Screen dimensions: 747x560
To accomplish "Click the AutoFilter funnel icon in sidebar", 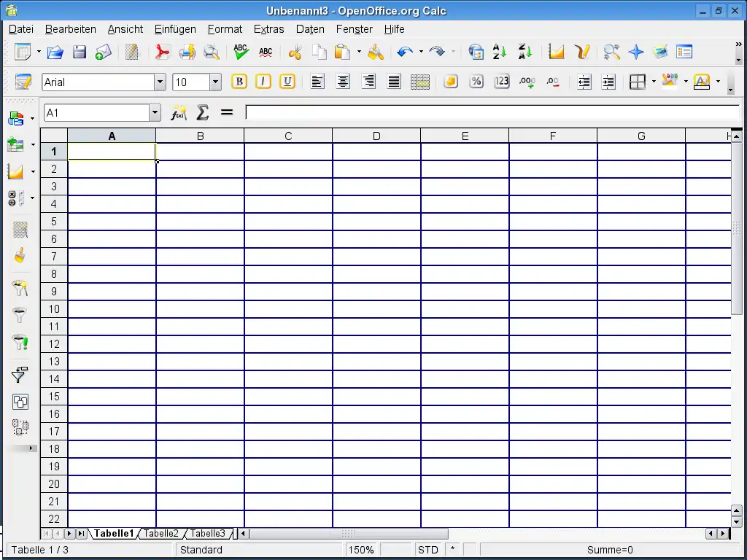I will point(20,288).
